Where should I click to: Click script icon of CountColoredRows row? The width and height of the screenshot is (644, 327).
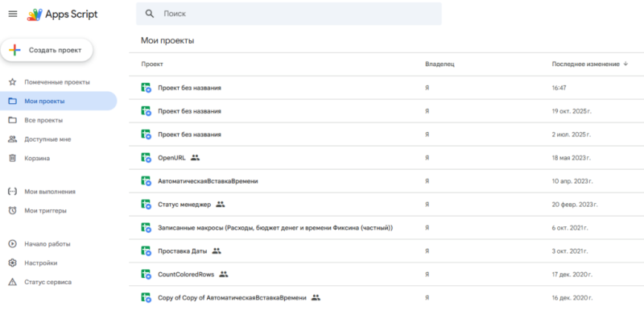pos(147,275)
